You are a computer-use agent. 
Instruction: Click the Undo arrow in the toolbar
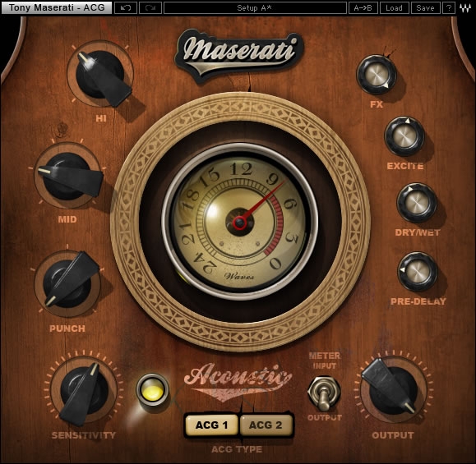[x=126, y=8]
